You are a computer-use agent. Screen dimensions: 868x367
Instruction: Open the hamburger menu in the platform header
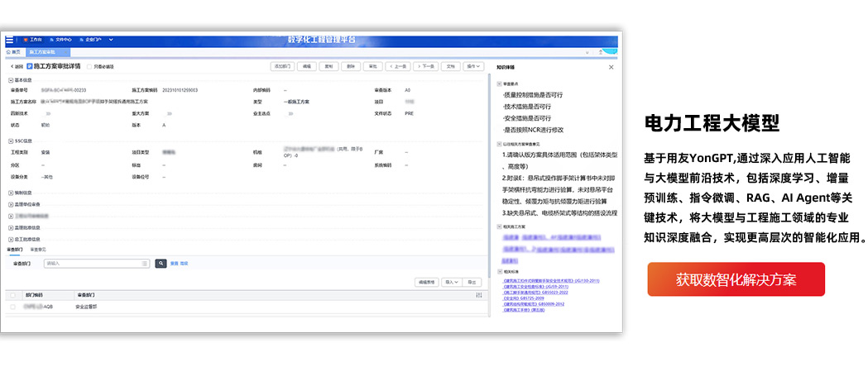(x=9, y=40)
